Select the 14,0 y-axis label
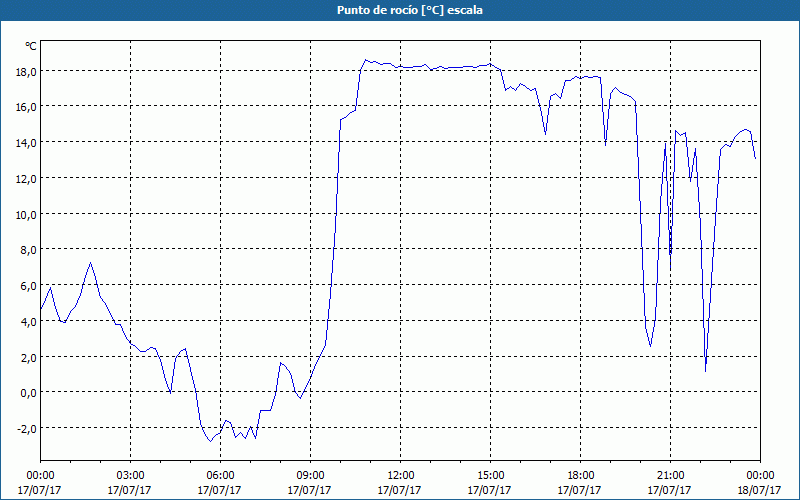Image resolution: width=800 pixels, height=500 pixels. 26,143
